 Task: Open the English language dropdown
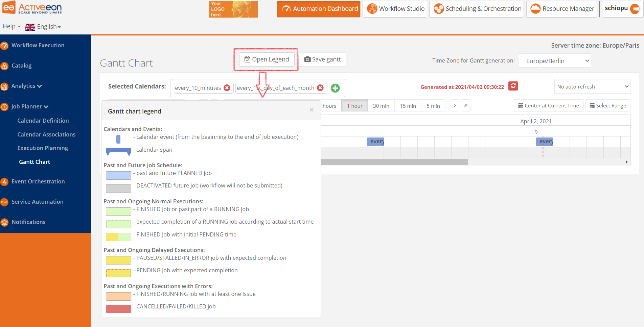tap(49, 27)
